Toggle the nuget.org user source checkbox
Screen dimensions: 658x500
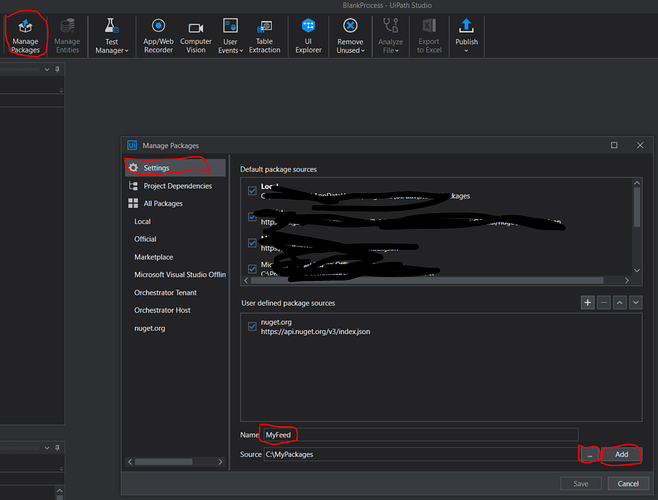pyautogui.click(x=252, y=326)
